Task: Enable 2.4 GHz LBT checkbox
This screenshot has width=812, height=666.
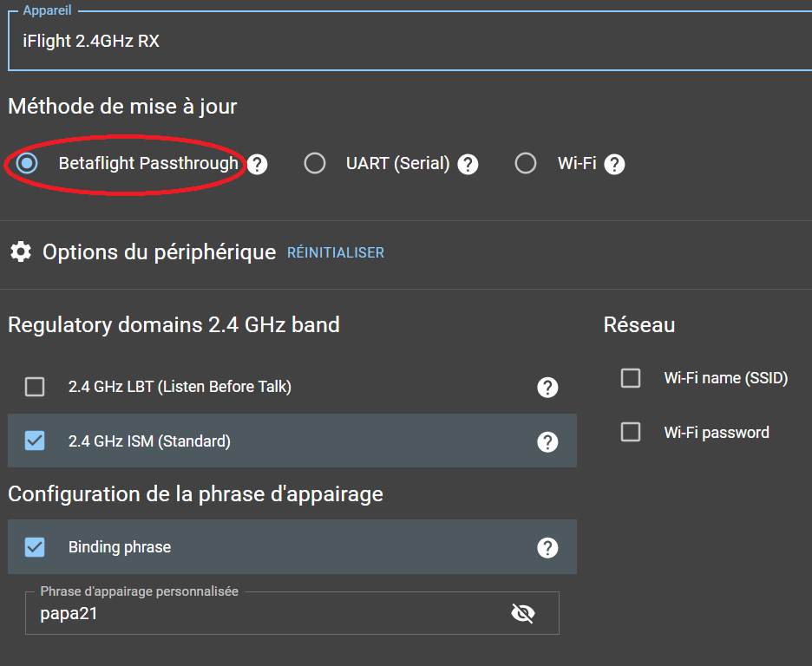Action: (x=35, y=387)
